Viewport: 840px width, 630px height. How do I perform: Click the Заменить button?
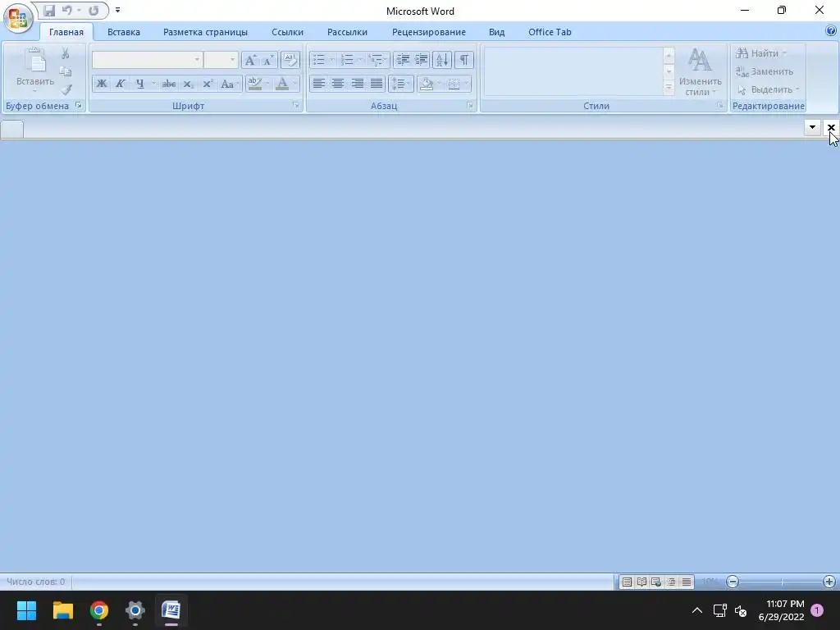point(765,71)
